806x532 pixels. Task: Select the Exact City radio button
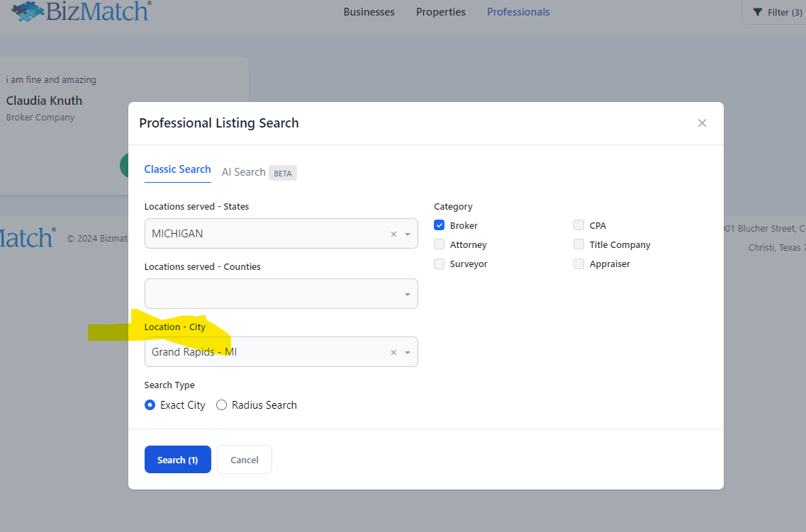coord(150,405)
